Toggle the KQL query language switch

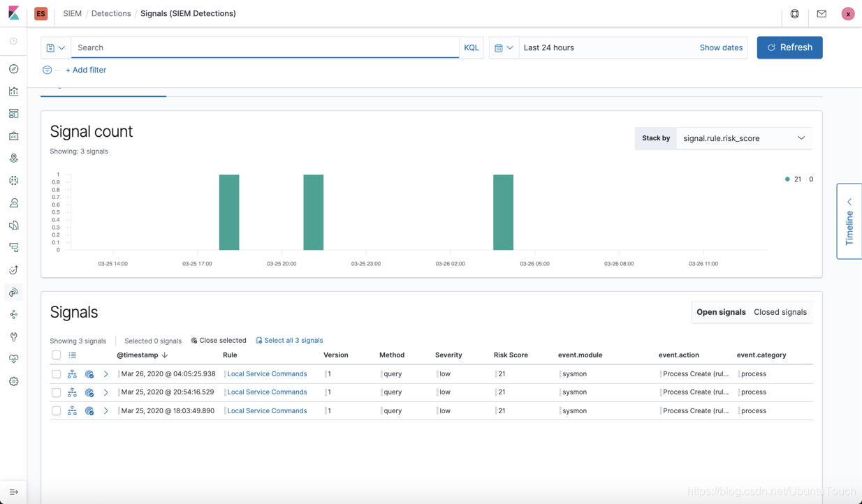coord(472,47)
